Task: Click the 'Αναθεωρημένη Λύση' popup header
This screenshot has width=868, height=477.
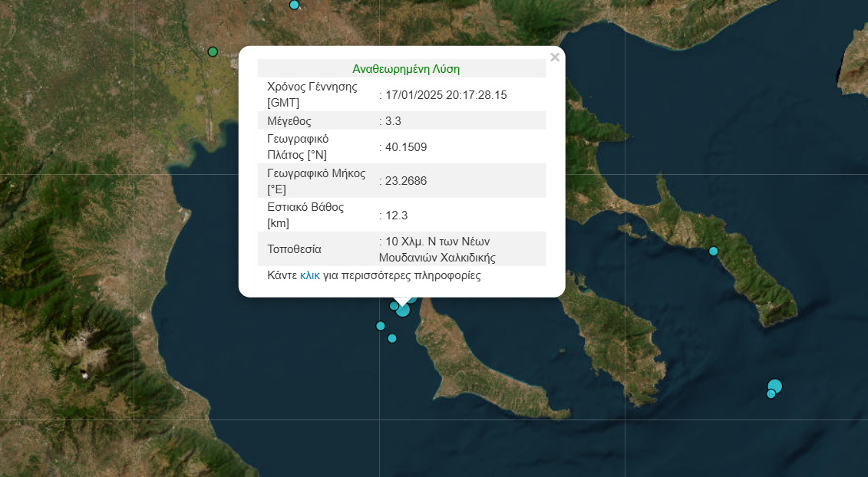Action: click(405, 68)
